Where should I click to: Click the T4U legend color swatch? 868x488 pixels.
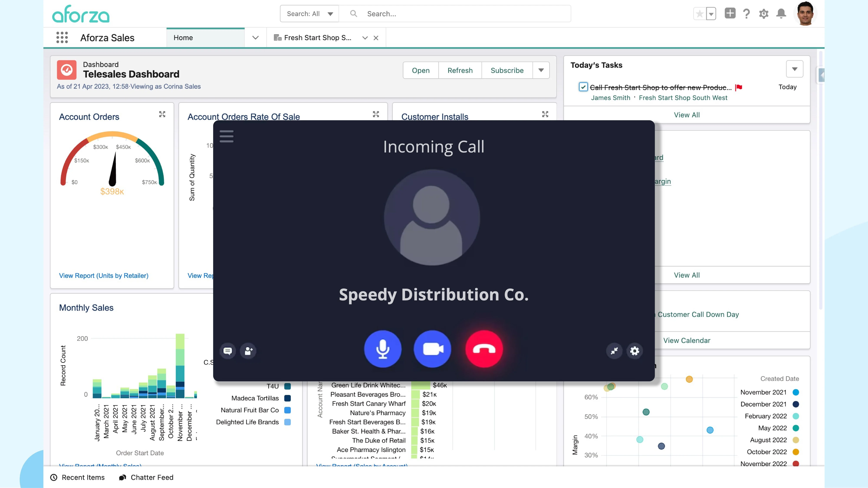pos(288,386)
